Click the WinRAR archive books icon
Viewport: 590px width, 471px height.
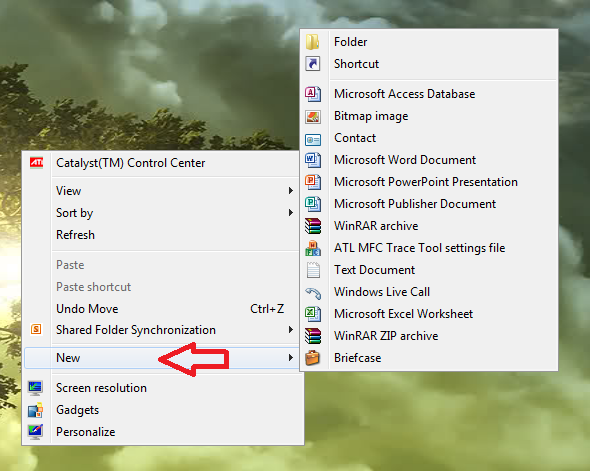coord(313,226)
